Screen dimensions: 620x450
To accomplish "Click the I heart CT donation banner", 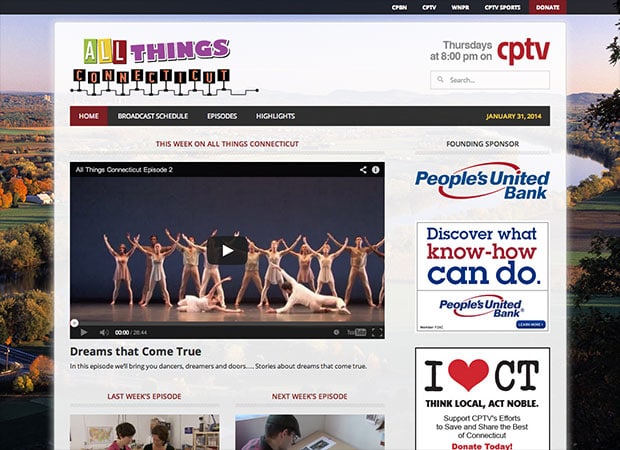I will [482, 399].
